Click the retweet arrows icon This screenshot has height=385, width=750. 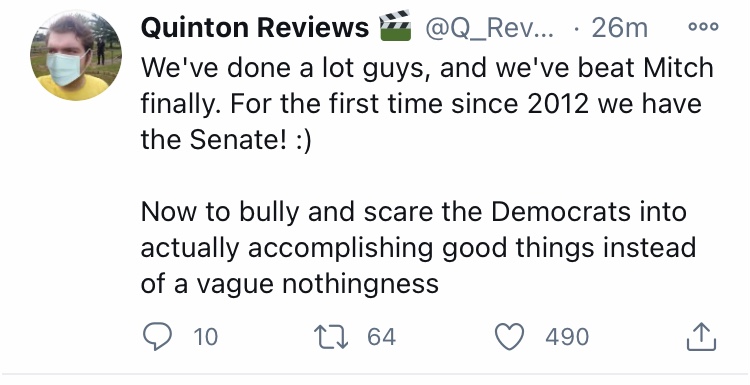331,336
